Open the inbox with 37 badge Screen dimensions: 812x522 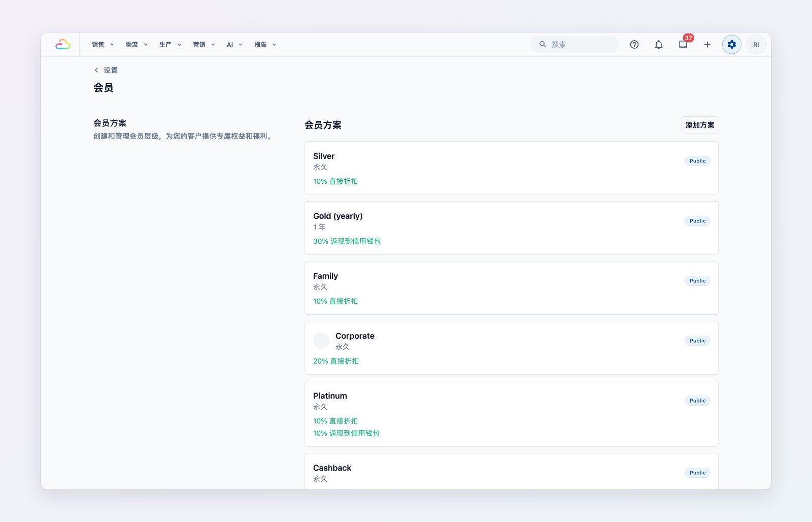click(683, 45)
